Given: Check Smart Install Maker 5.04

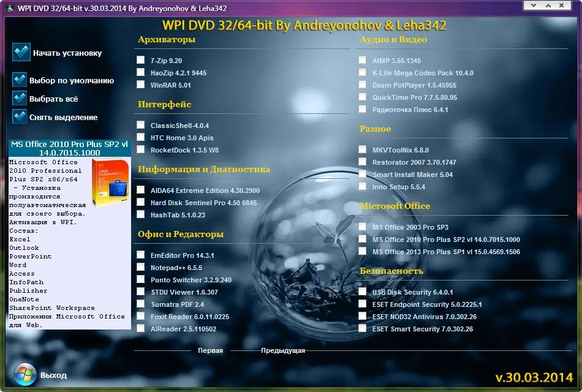Looking at the screenshot, I should click(x=363, y=174).
